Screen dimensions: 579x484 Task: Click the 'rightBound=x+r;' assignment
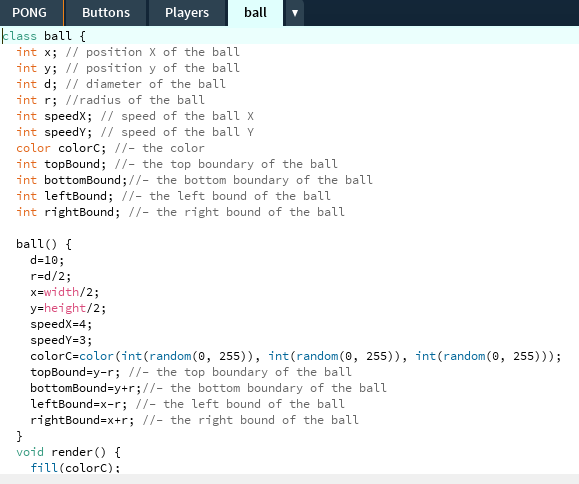click(x=82, y=420)
